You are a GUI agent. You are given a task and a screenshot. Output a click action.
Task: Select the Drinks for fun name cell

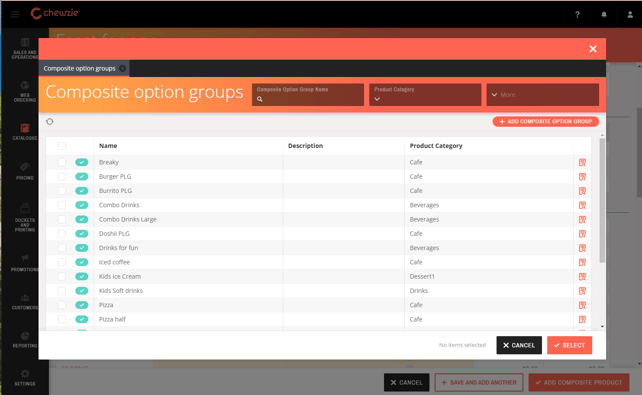pyautogui.click(x=118, y=248)
